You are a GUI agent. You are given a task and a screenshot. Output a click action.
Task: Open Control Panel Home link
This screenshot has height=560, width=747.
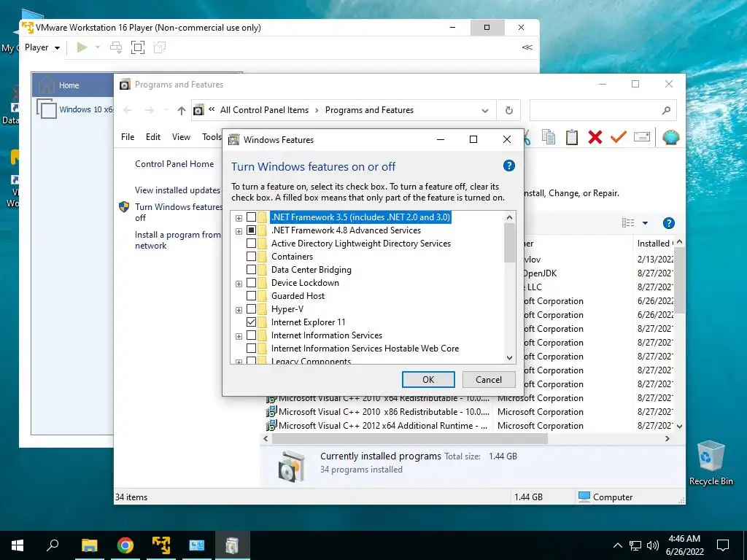pos(174,164)
